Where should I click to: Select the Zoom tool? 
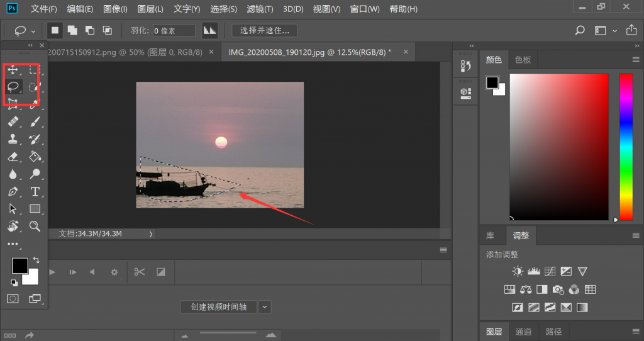point(35,226)
